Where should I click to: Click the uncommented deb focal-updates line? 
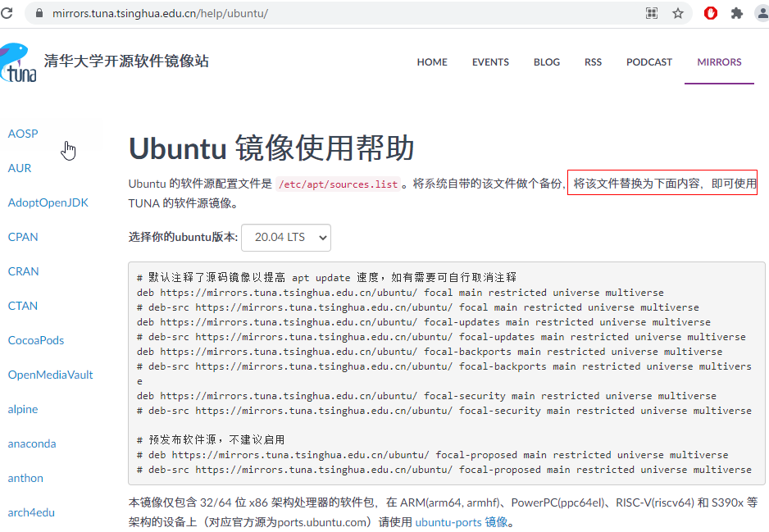pos(424,322)
